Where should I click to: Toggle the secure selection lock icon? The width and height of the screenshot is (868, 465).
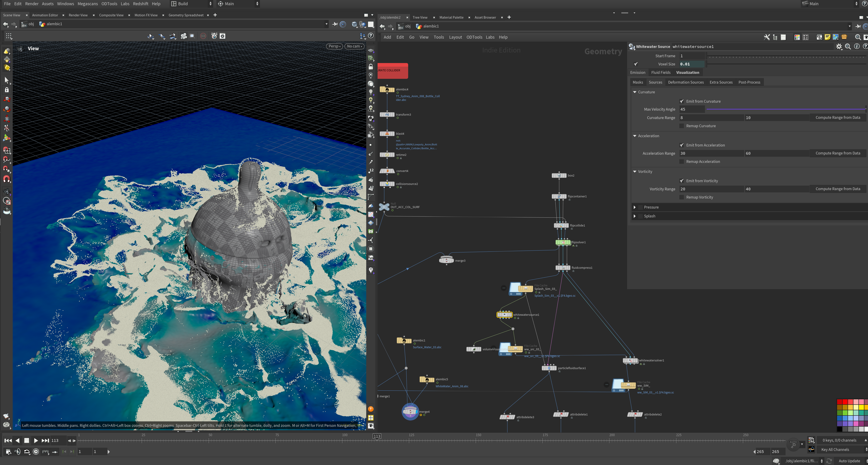(x=7, y=90)
